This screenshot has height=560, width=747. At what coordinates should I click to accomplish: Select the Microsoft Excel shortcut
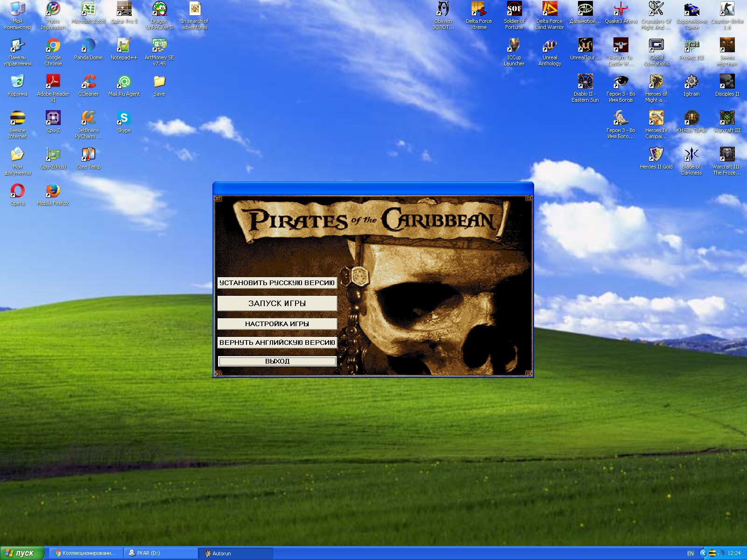point(88,13)
